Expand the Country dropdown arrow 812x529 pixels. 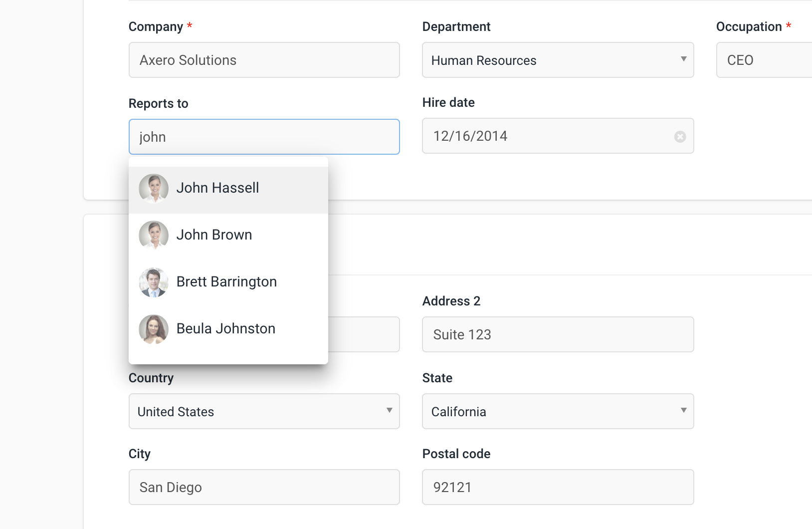coord(389,411)
